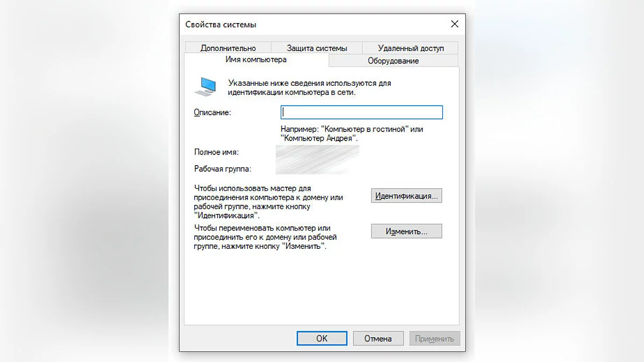Screen dimensions: 644x362
Task: Click the Например example hint text
Action: [352, 134]
